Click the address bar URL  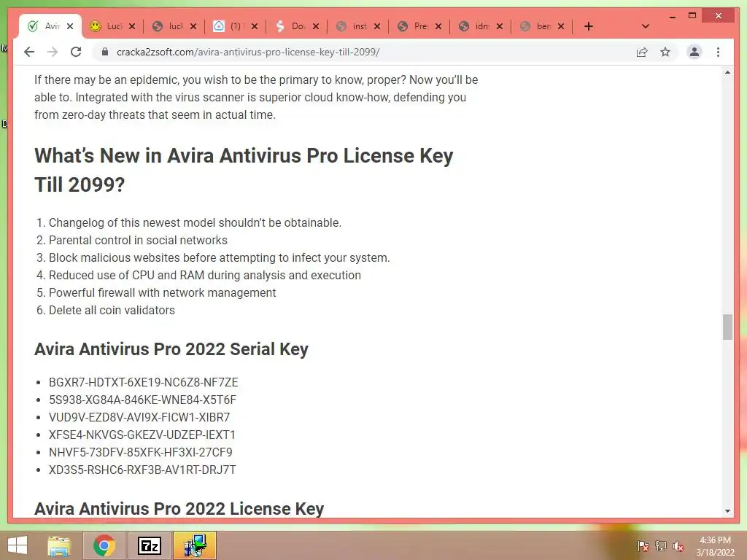(248, 52)
